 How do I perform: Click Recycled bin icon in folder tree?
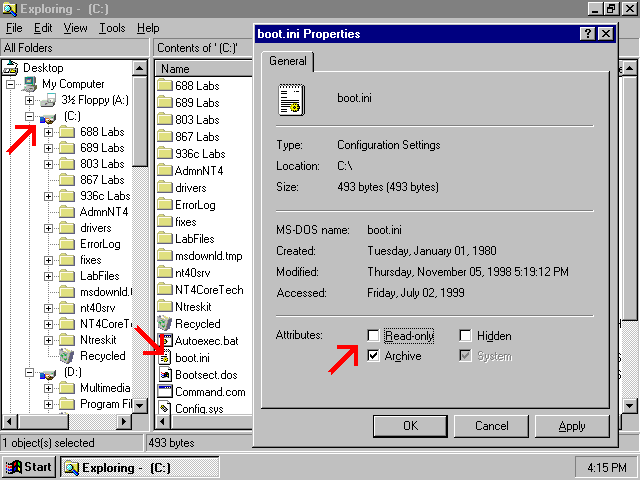coord(67,356)
